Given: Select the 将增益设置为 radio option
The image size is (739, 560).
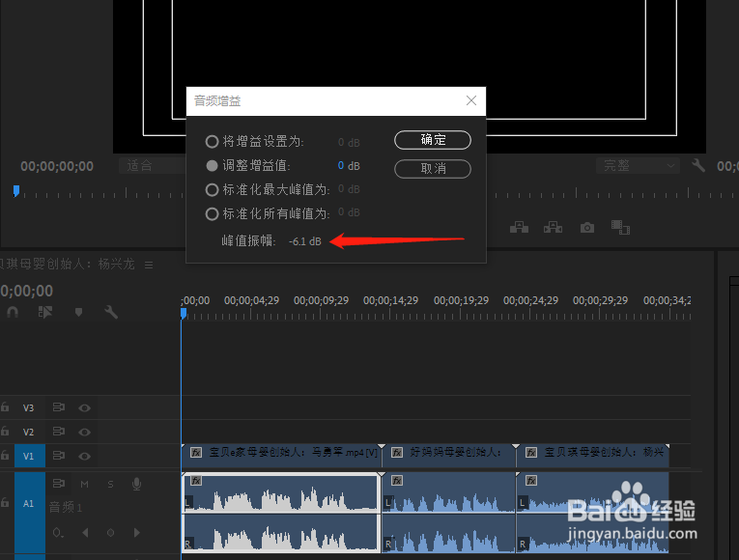Looking at the screenshot, I should coord(213,141).
